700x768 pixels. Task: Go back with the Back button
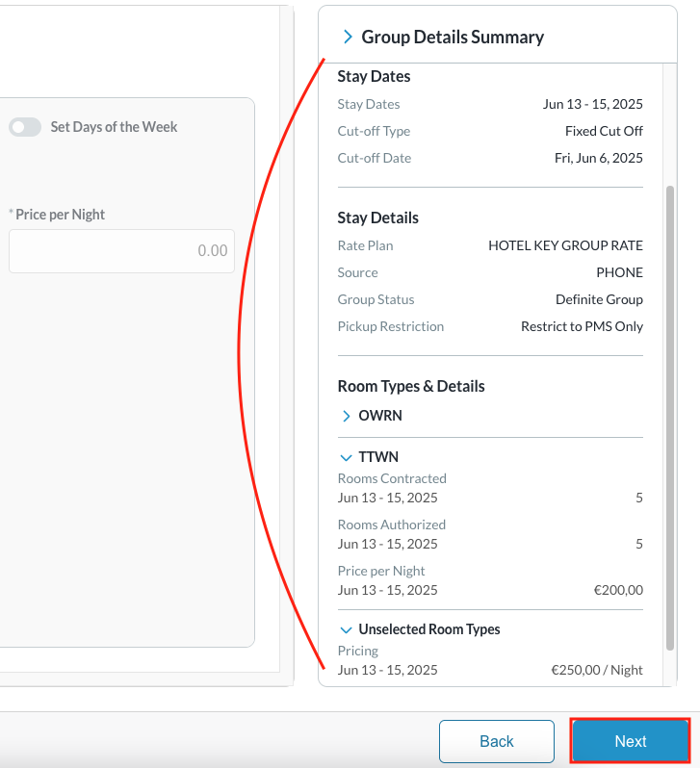coord(496,741)
